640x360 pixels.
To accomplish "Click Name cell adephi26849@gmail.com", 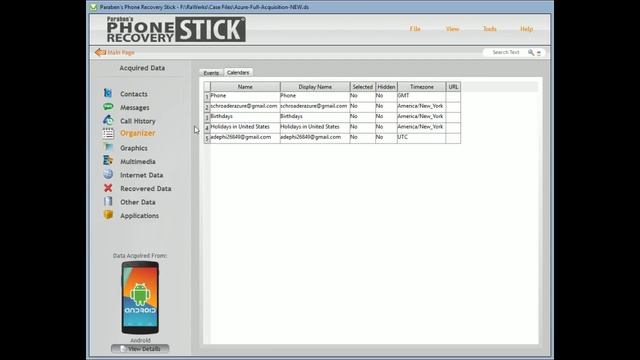I will (x=245, y=138).
